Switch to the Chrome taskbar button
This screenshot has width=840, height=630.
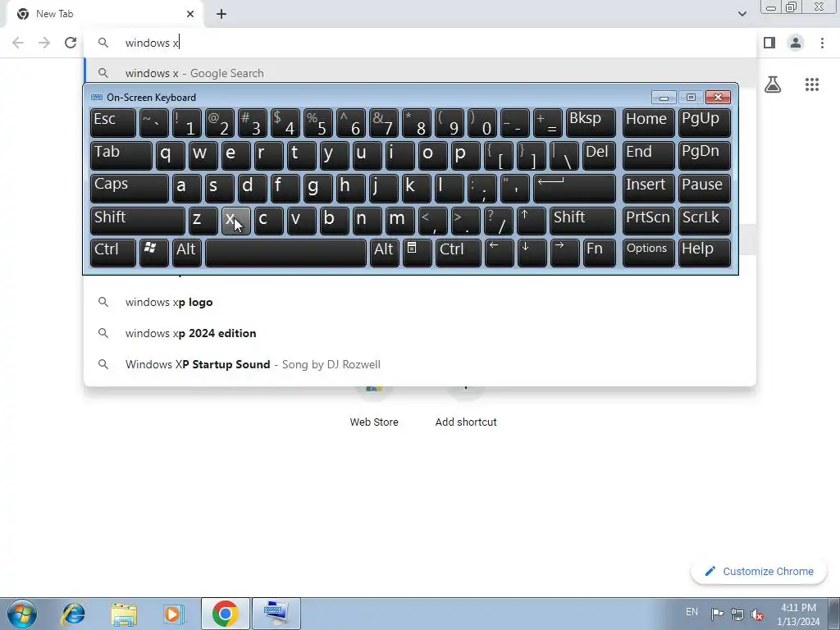[x=225, y=614]
